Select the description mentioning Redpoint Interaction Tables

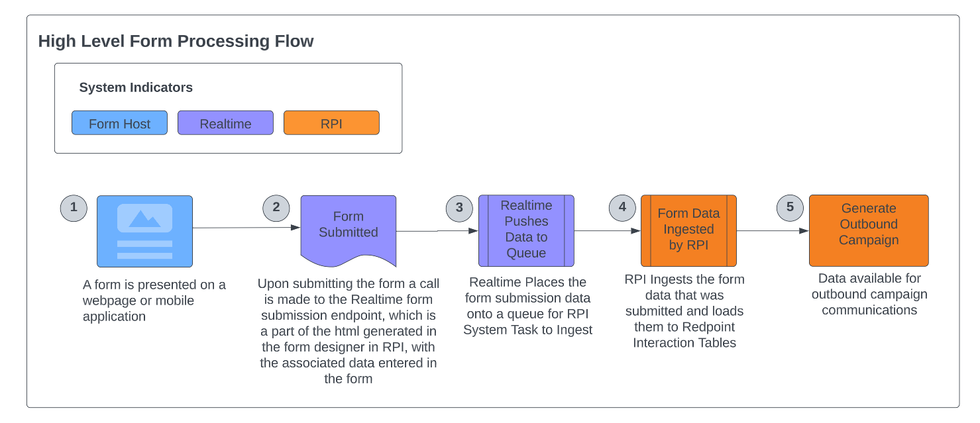point(684,311)
